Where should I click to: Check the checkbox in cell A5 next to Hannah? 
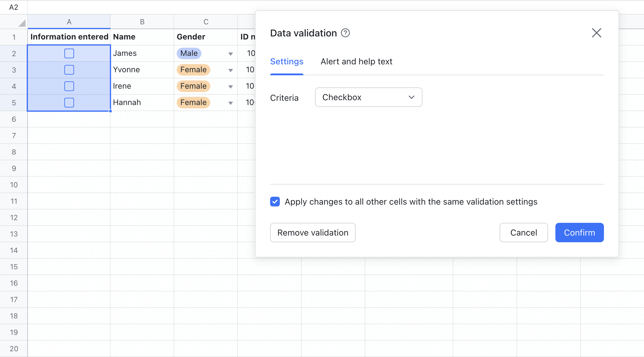69,102
